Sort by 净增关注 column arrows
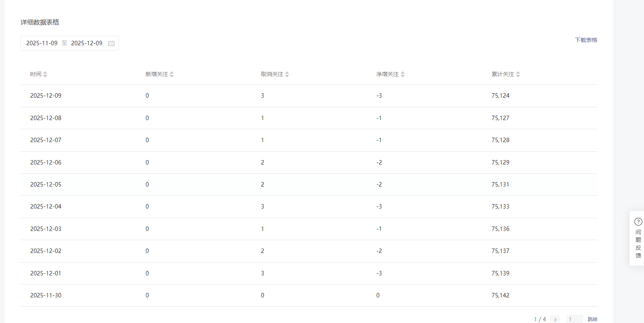This screenshot has height=323, width=644. pos(403,74)
